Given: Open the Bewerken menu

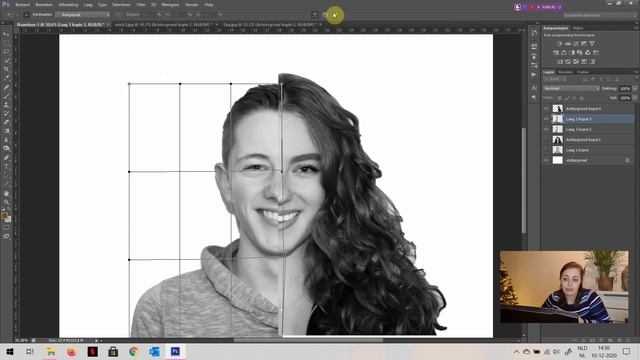Looking at the screenshot, I should pos(44,5).
